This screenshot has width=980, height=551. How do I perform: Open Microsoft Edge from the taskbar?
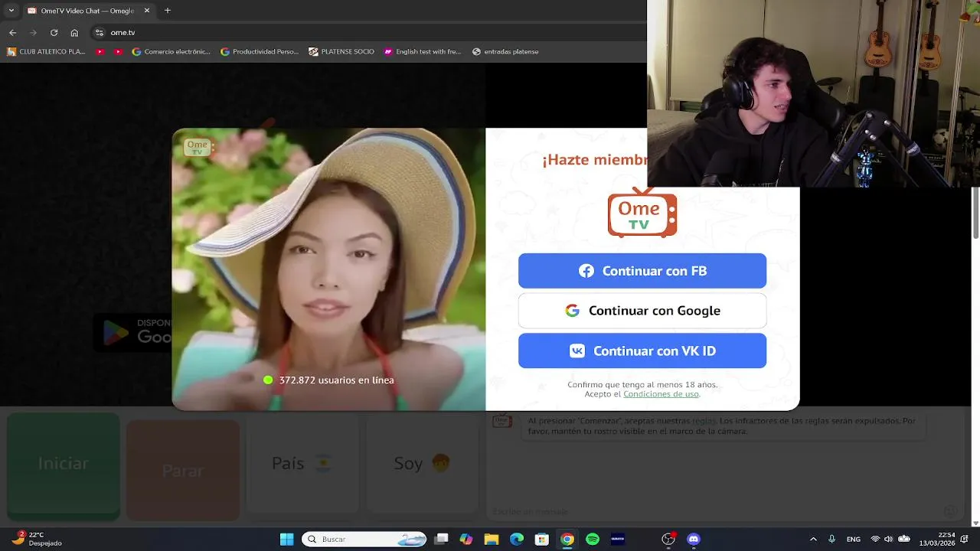(517, 540)
